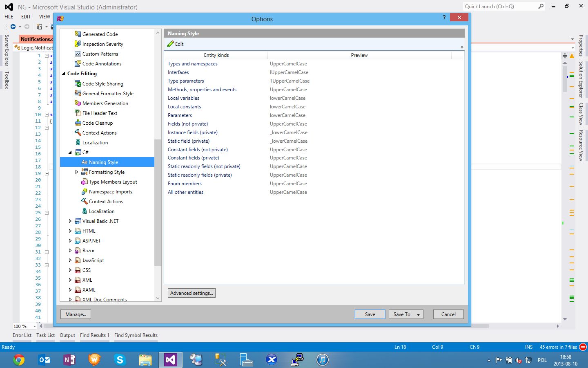Click the Inspection Severity icon
This screenshot has height=368, width=588.
click(x=78, y=44)
